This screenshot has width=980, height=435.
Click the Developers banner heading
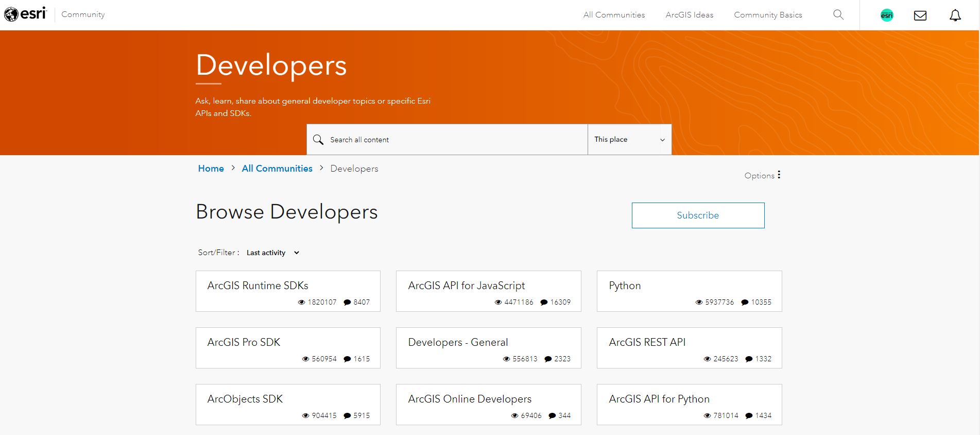(271, 65)
